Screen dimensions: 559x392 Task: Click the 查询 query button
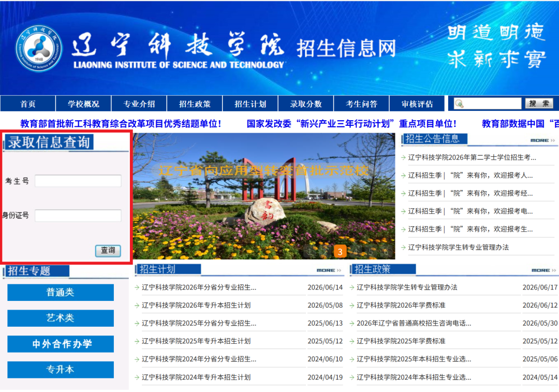108,251
